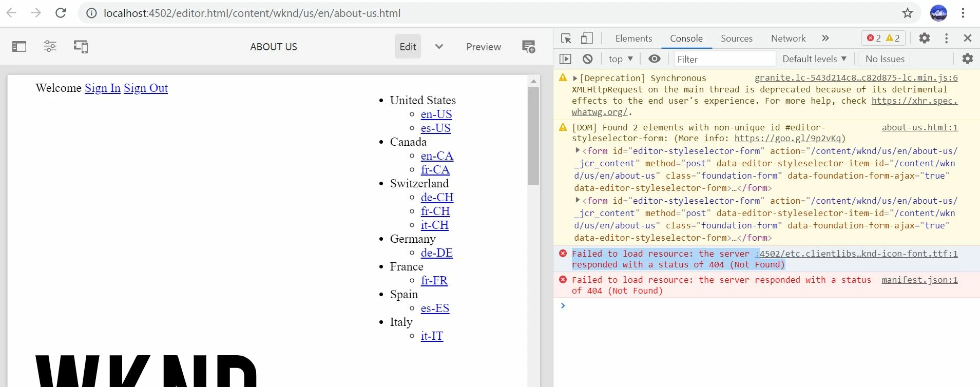Close the DevTools panel
The height and width of the screenshot is (387, 980).
(x=968, y=38)
